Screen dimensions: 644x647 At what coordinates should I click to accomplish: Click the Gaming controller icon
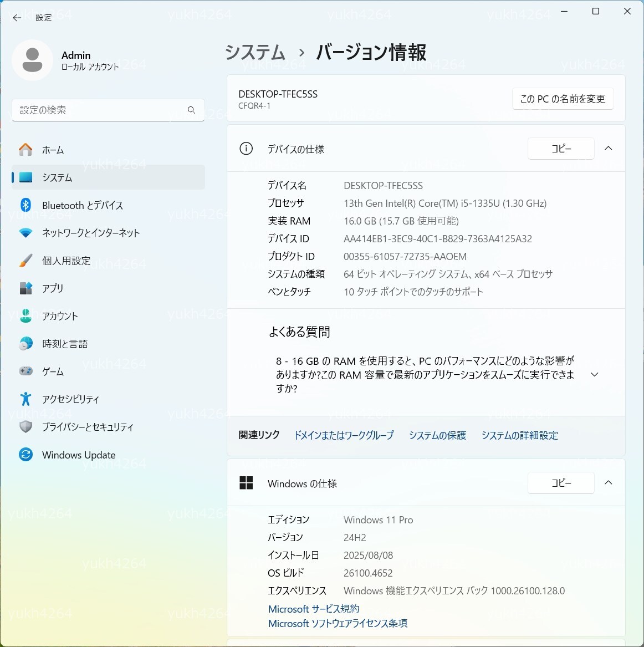25,371
